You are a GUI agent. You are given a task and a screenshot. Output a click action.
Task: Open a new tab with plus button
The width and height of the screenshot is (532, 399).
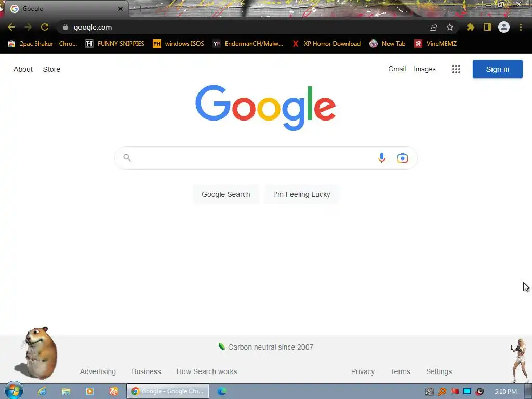(140, 9)
